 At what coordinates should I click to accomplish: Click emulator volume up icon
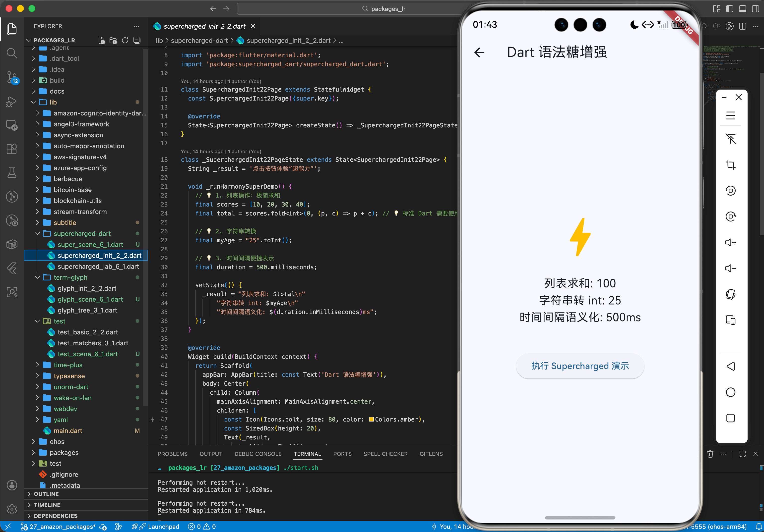[730, 242]
